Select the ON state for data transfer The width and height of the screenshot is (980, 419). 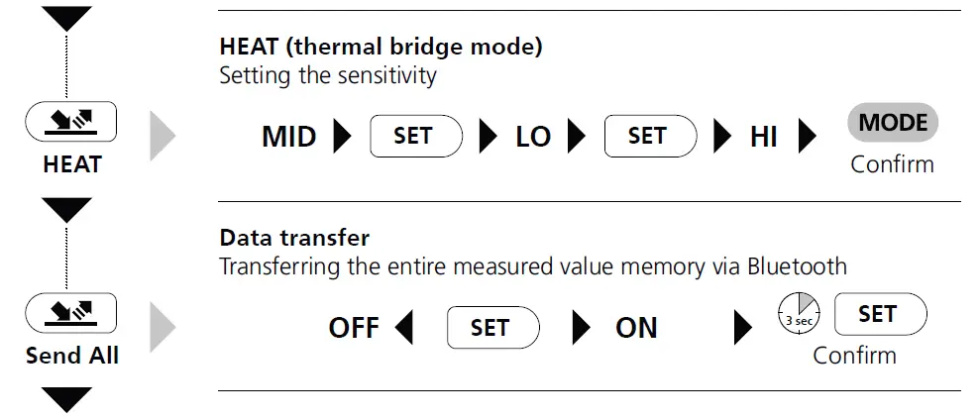(636, 328)
